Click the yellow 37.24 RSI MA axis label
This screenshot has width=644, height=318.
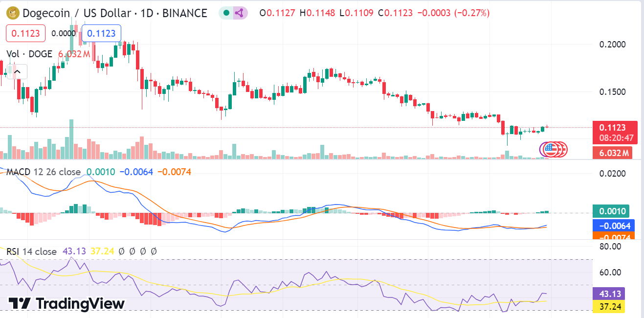pos(609,307)
